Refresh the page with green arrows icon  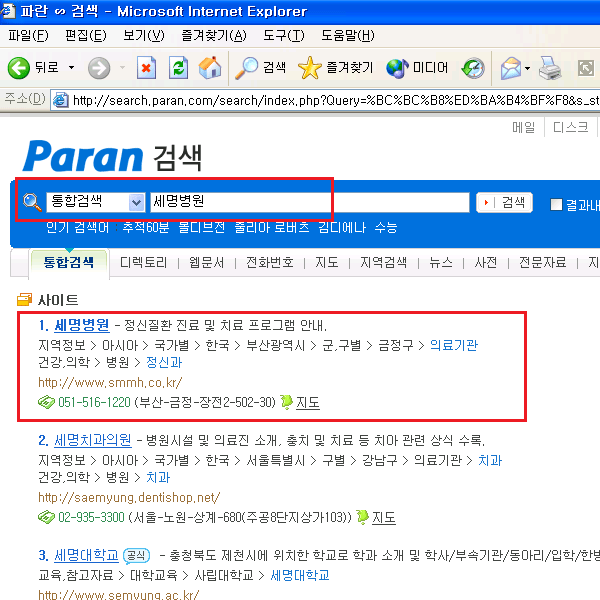pyautogui.click(x=178, y=68)
